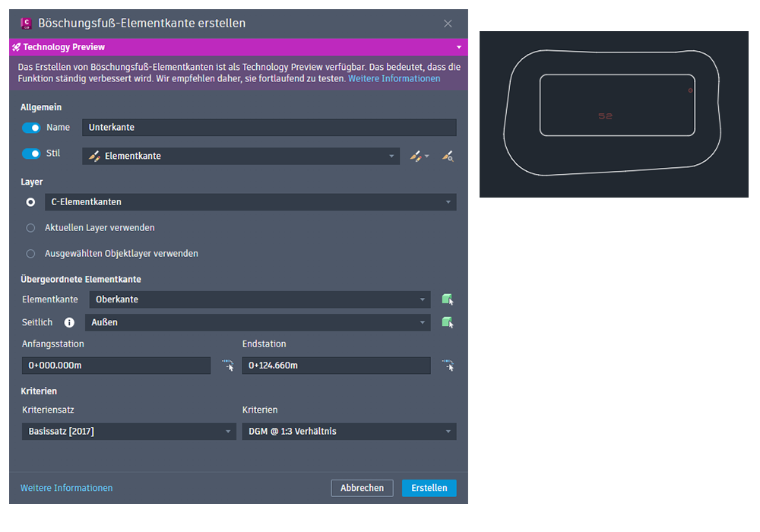Click the Endstation label
Image resolution: width=760 pixels, height=532 pixels.
(264, 344)
